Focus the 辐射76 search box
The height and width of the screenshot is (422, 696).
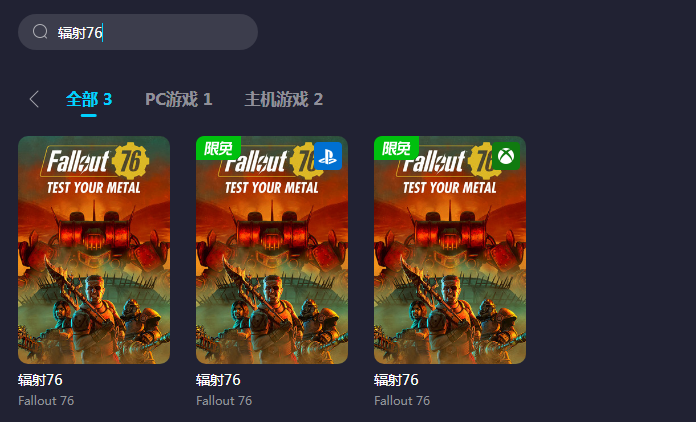(x=138, y=32)
